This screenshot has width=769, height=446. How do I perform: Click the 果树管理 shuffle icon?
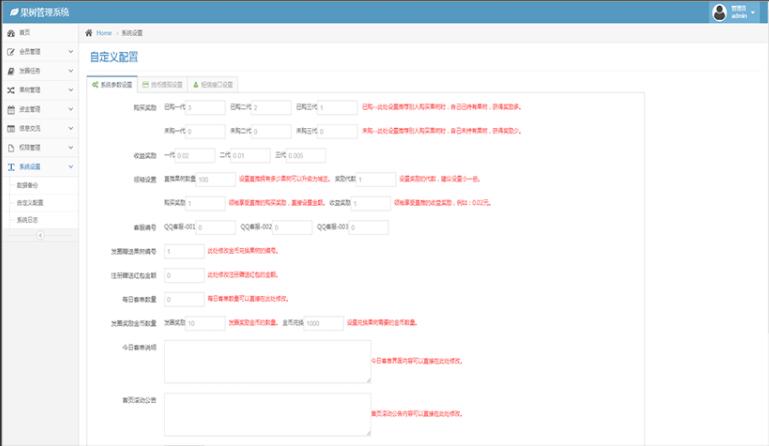coord(10,89)
